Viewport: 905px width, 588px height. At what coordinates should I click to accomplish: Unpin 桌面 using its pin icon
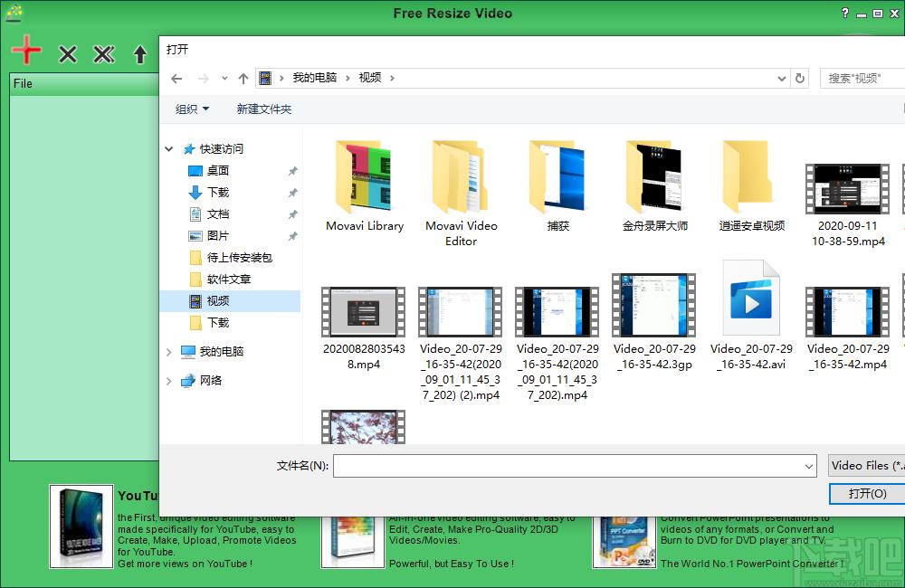click(292, 171)
